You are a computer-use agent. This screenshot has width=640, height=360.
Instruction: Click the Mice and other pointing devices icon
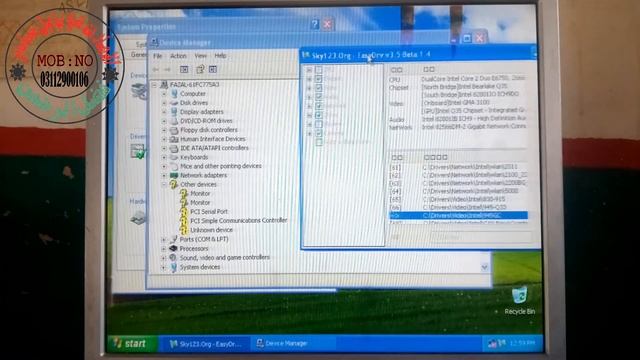click(x=174, y=166)
